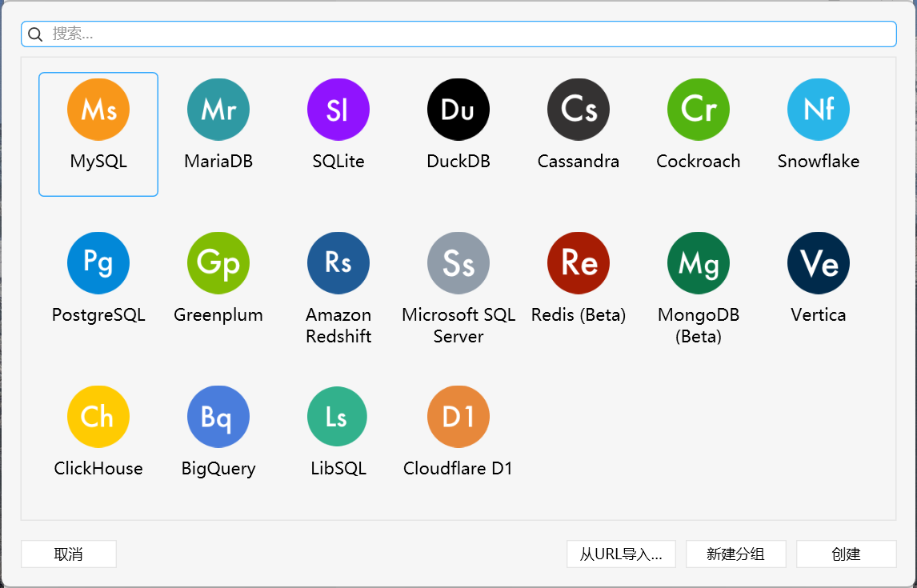Click the "MariaDB" label text
Image resolution: width=917 pixels, height=588 pixels.
coord(218,162)
